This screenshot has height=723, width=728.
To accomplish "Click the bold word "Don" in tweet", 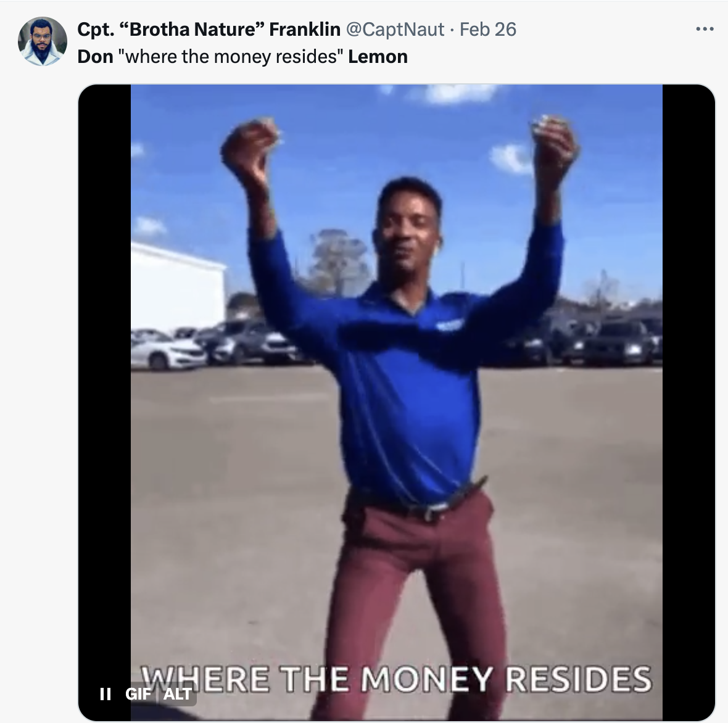I will pyautogui.click(x=95, y=57).
